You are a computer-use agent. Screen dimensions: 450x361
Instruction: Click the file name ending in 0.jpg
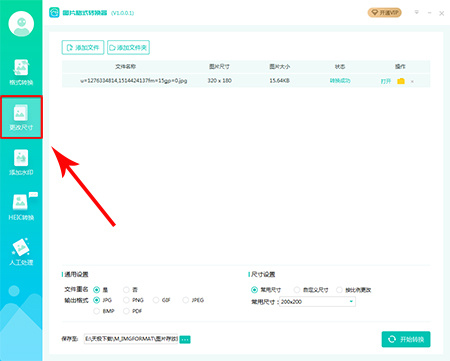pyautogui.click(x=134, y=81)
